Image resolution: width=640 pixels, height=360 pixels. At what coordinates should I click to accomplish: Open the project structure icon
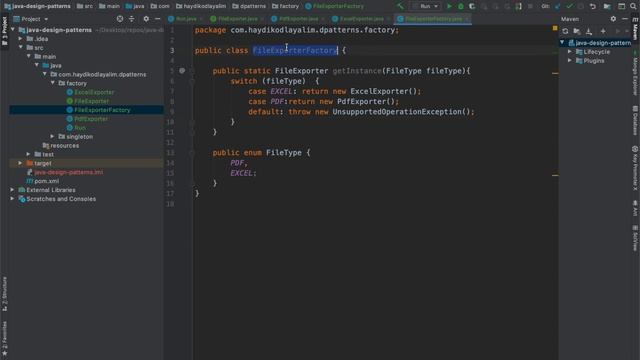(x=607, y=6)
